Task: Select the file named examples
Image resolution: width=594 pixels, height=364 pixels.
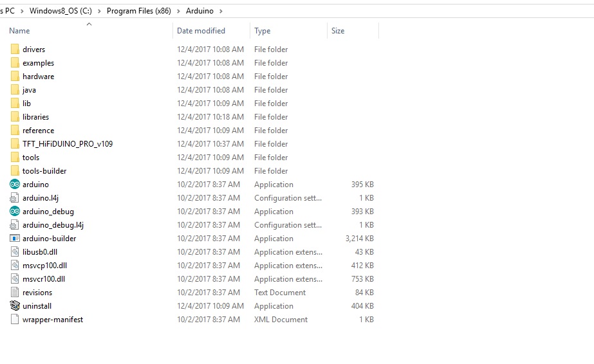Action: point(38,63)
